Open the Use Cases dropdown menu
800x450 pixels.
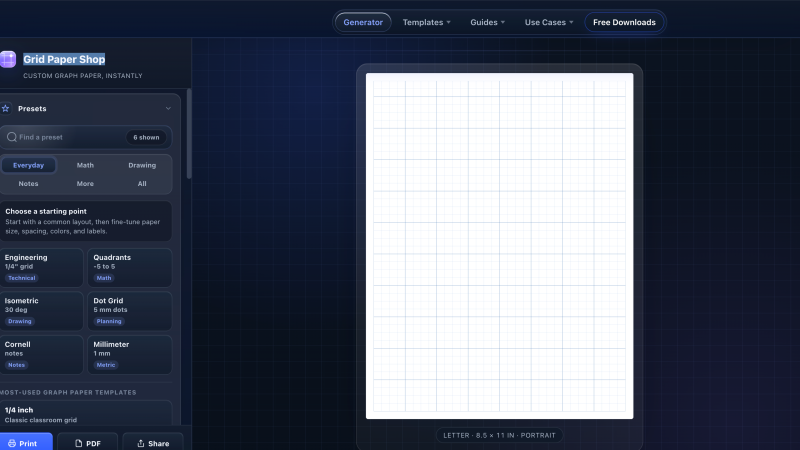[x=549, y=22]
